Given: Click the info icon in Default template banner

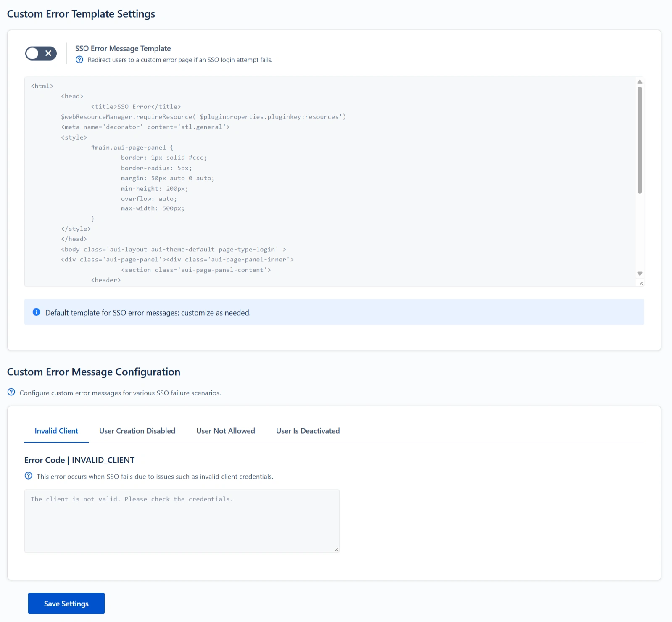Looking at the screenshot, I should pos(37,312).
